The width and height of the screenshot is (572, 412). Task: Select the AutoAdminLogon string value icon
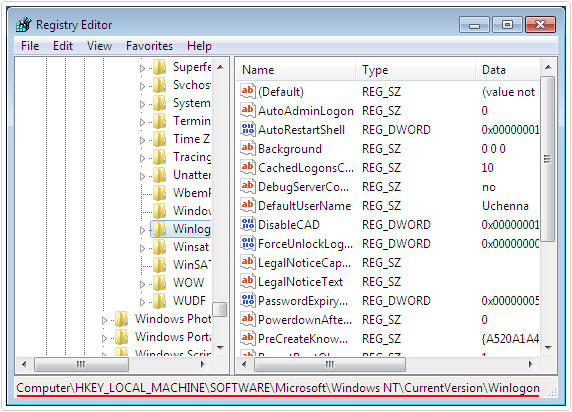(x=247, y=110)
